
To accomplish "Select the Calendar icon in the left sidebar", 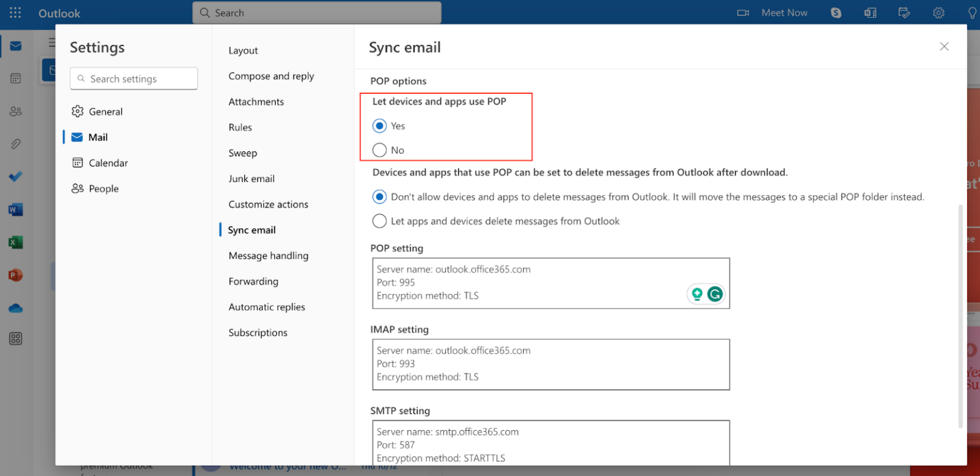I will [16, 78].
